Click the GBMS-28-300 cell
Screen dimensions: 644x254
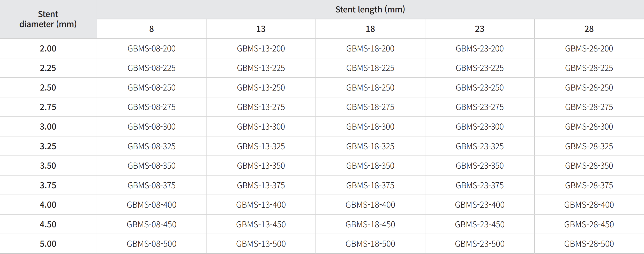click(x=589, y=126)
